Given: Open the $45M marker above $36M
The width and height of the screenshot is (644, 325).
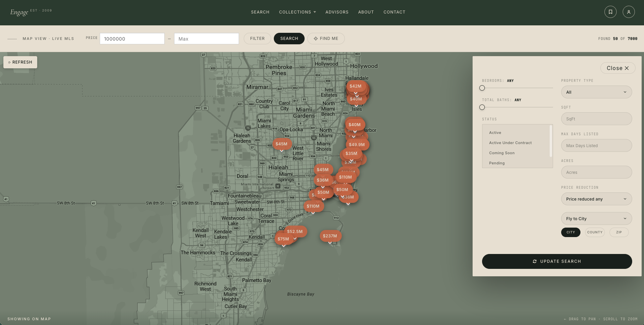Looking at the screenshot, I should click(323, 170).
